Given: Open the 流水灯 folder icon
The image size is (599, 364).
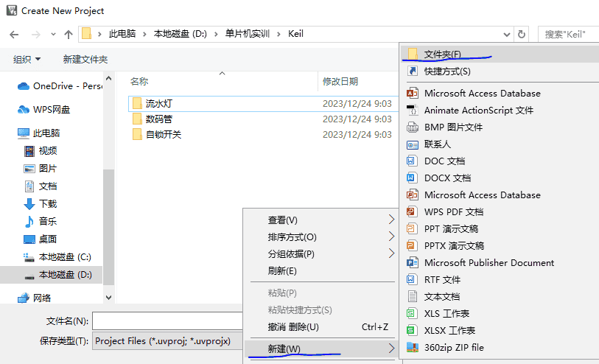Looking at the screenshot, I should pyautogui.click(x=136, y=103).
